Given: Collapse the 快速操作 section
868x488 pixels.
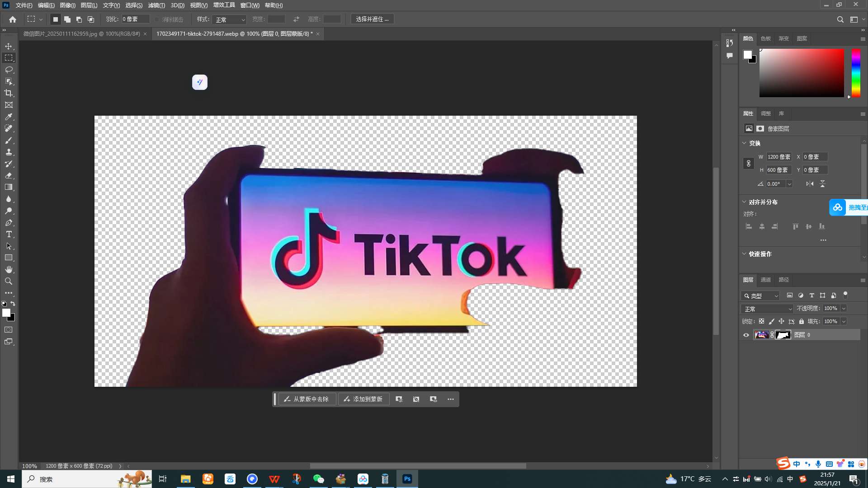Looking at the screenshot, I should coord(744,254).
